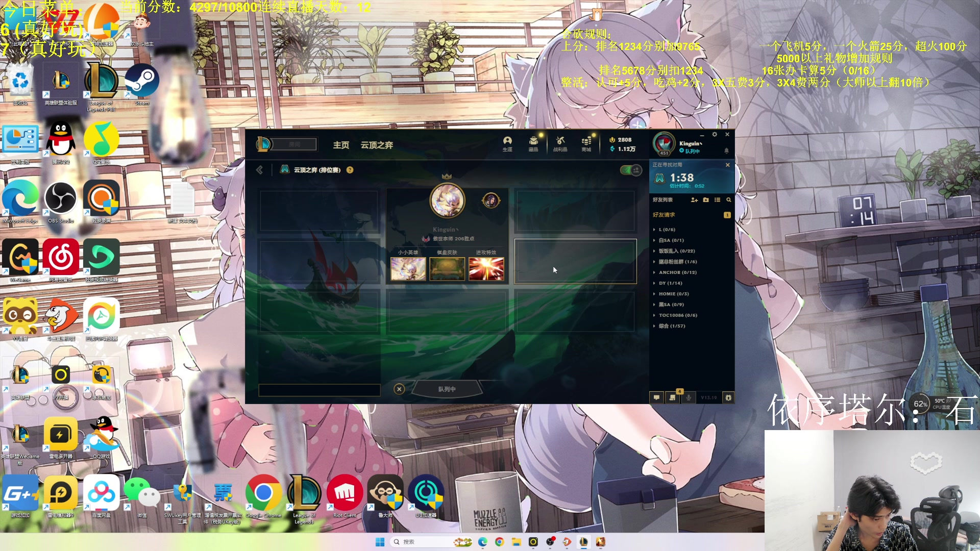Open OBS Studio desktop icon
Image resolution: width=980 pixels, height=551 pixels.
click(61, 202)
